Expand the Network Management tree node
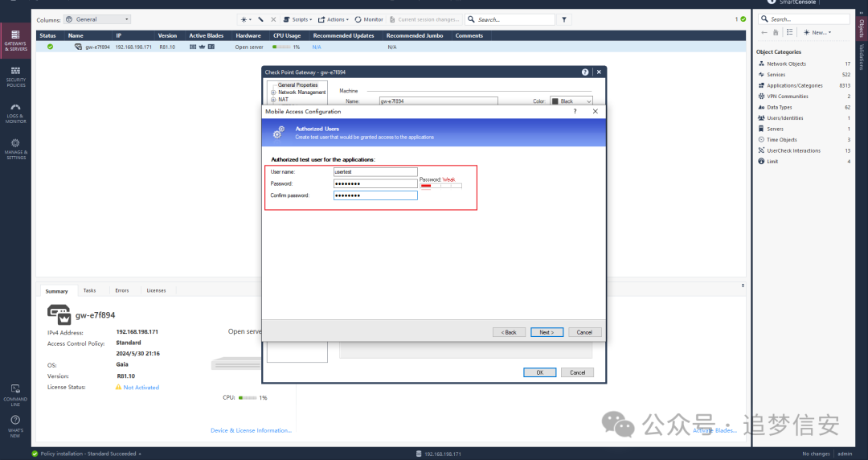 coord(273,92)
